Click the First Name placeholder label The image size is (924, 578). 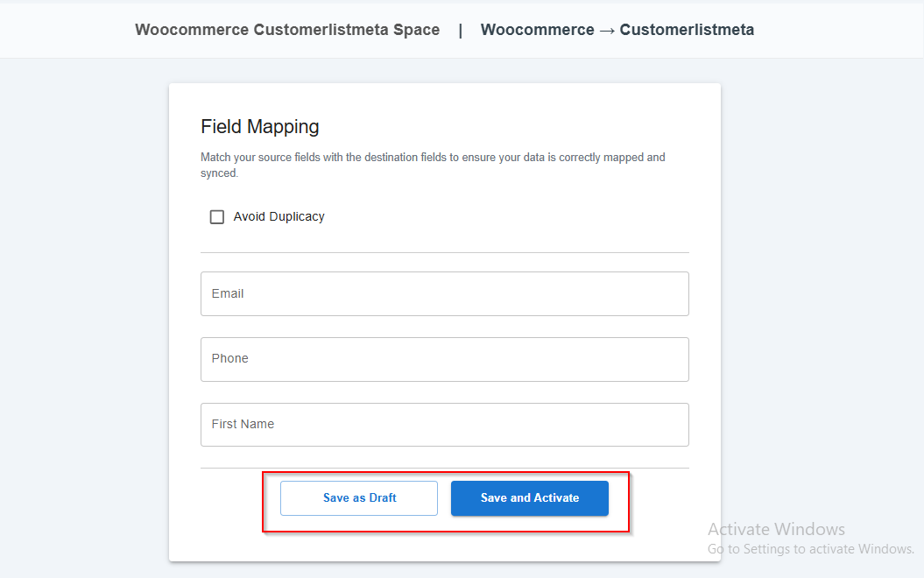(243, 425)
